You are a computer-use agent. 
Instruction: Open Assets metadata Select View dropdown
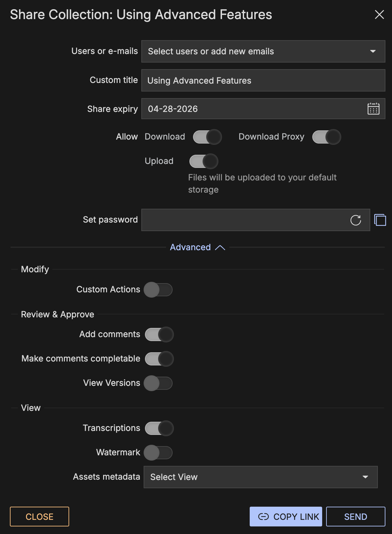click(x=260, y=477)
